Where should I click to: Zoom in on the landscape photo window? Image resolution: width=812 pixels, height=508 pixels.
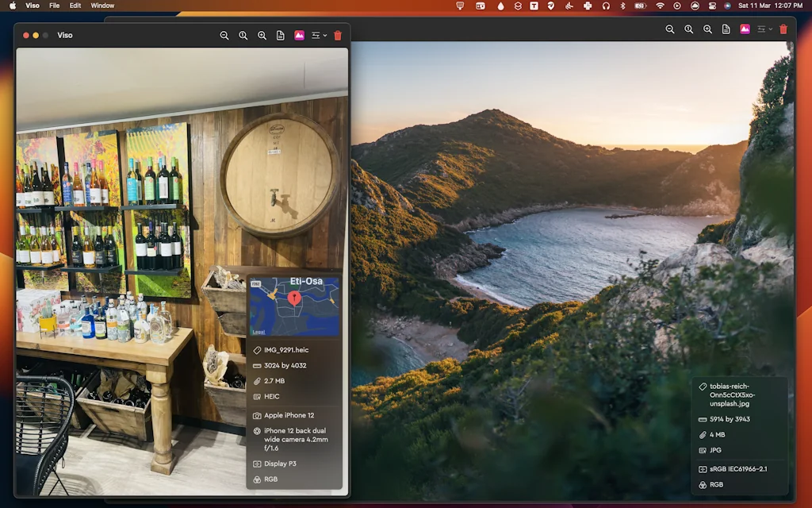[x=707, y=29]
